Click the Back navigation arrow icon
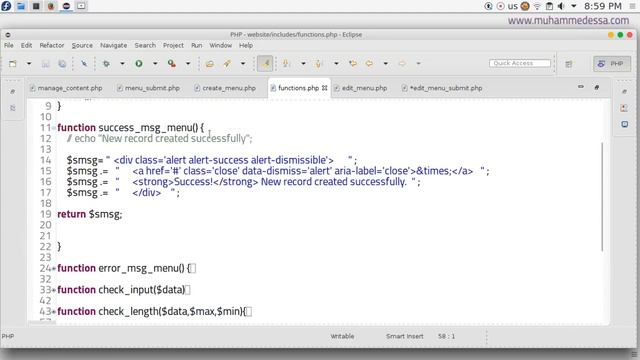The height and width of the screenshot is (360, 640). (x=369, y=64)
